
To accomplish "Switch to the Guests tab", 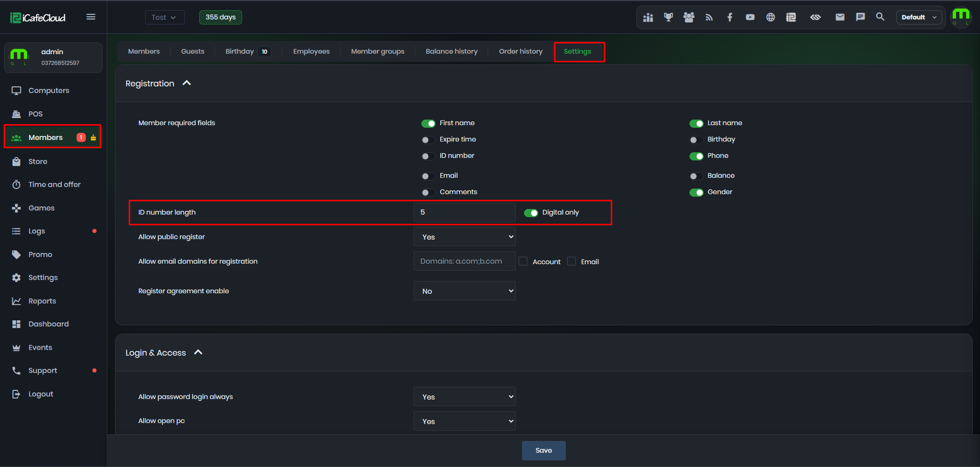I will [193, 52].
